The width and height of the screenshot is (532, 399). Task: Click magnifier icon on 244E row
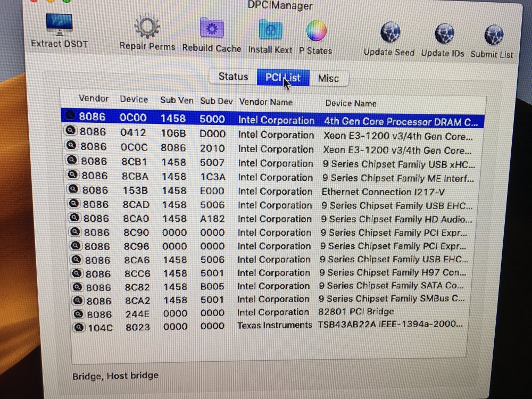78,313
